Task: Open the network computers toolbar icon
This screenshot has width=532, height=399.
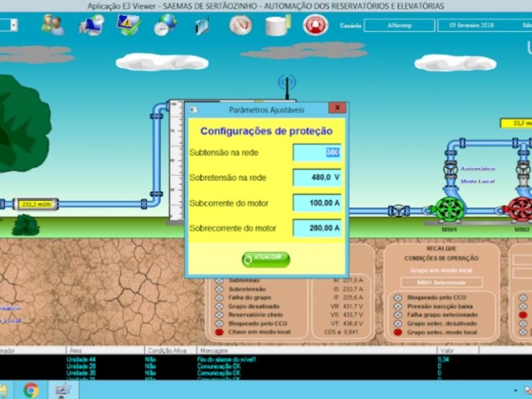Action: 91,25
